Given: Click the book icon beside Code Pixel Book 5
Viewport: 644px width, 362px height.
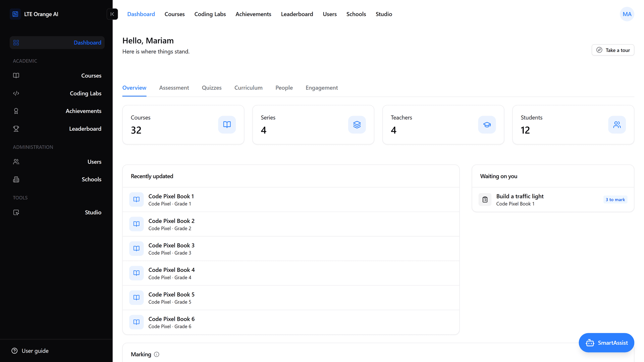Looking at the screenshot, I should [x=137, y=298].
